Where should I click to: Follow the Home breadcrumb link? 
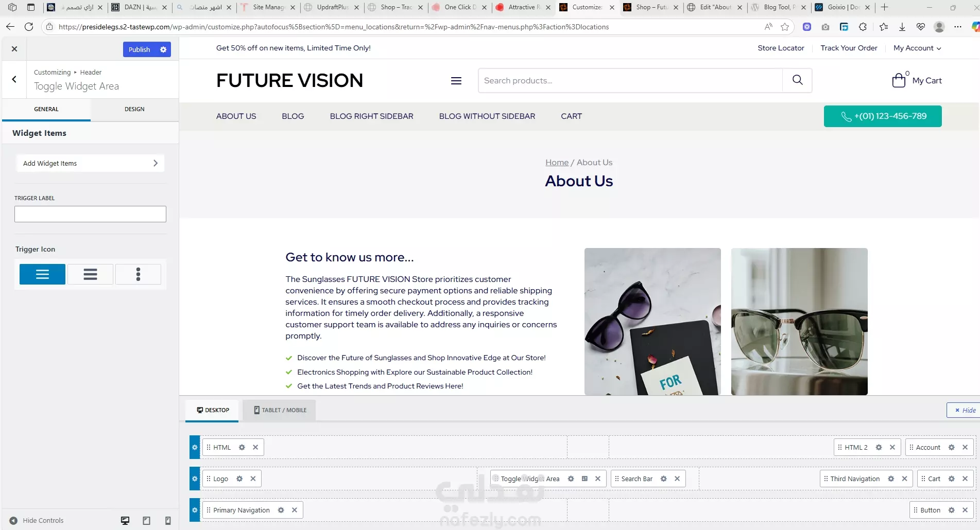557,163
